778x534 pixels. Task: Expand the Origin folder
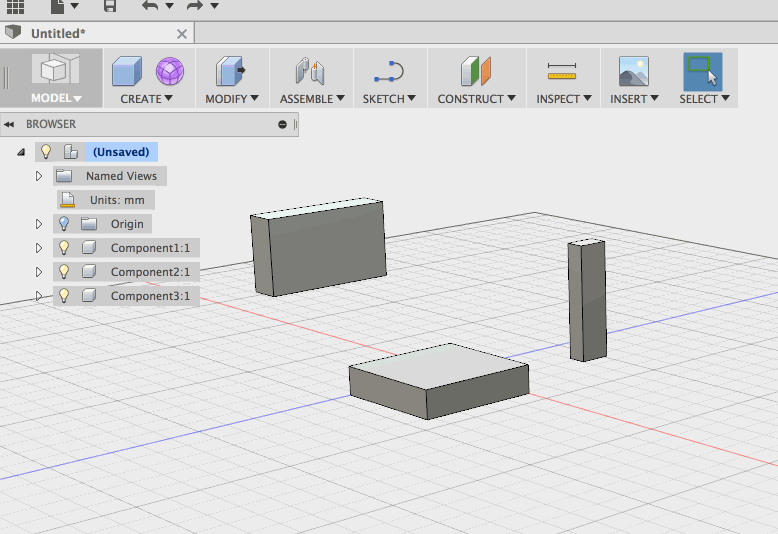[39, 224]
